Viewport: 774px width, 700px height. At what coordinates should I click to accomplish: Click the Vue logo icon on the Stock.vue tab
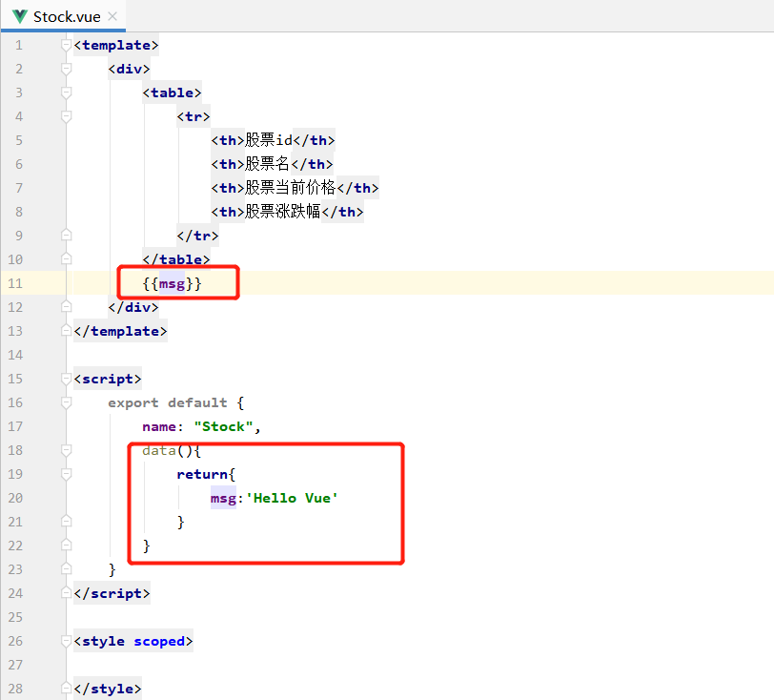20,16
